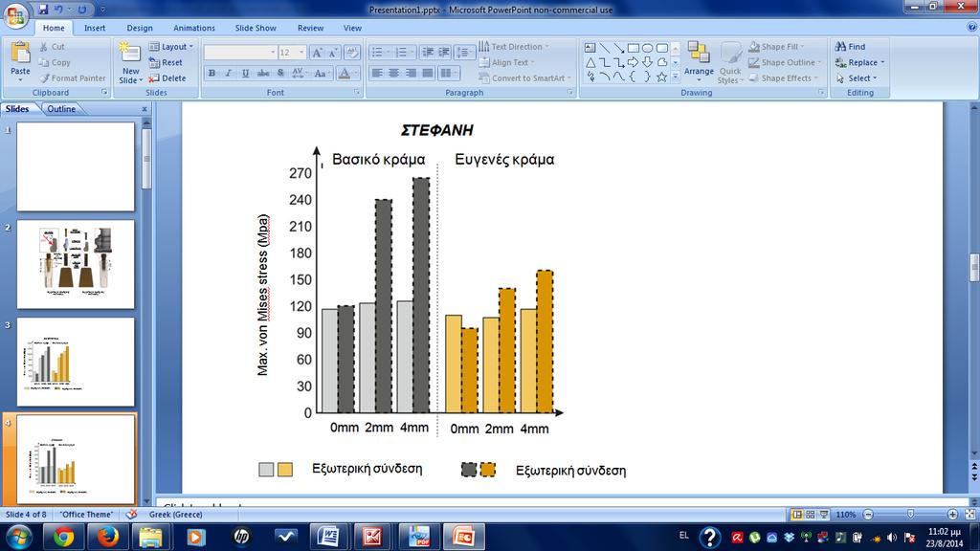The image size is (980, 551).
Task: Insert a New Slide
Action: click(130, 62)
